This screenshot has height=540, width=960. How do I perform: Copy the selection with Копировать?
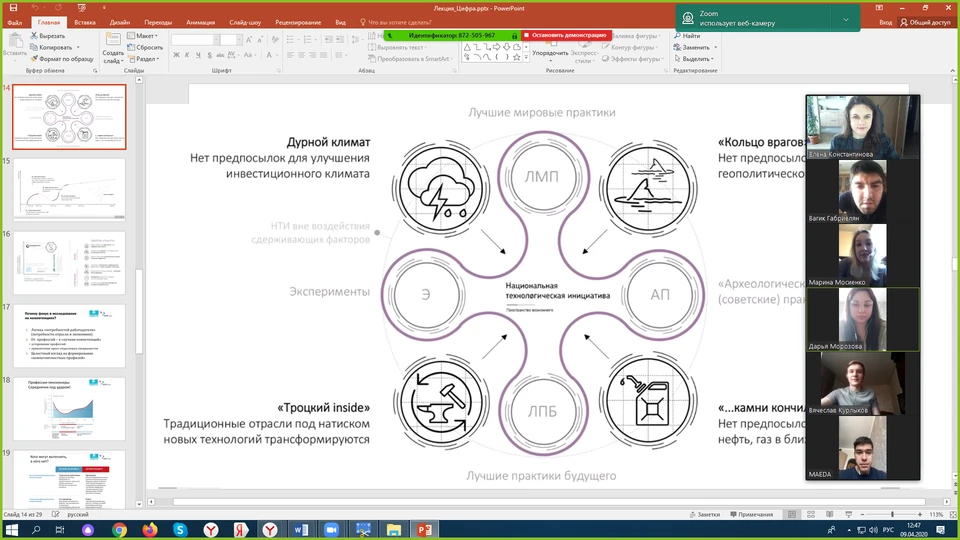[51, 47]
